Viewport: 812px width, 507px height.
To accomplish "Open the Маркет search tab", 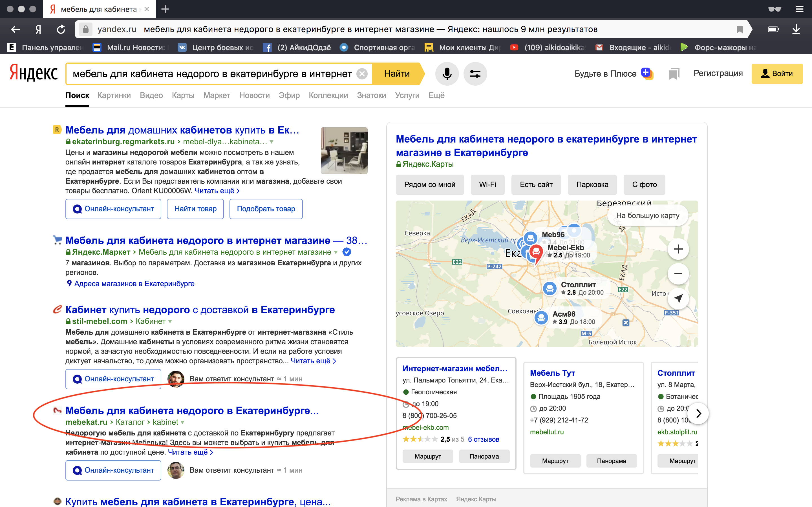I will tap(217, 95).
